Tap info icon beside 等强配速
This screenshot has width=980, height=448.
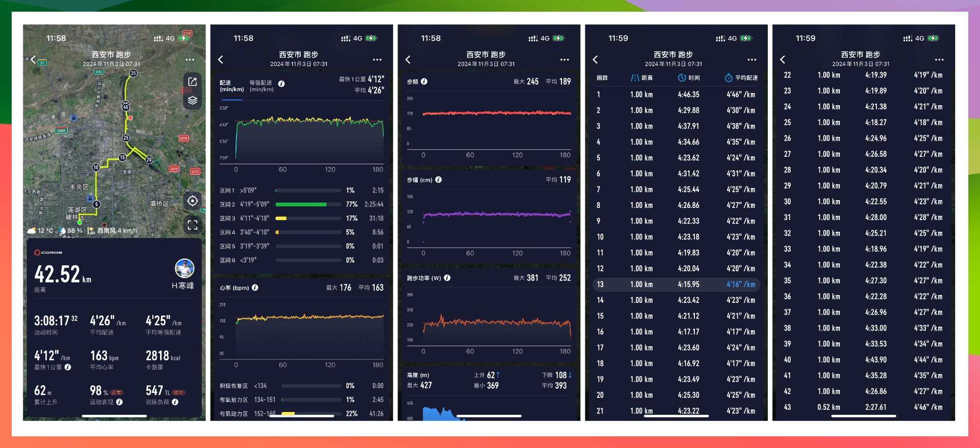[281, 84]
